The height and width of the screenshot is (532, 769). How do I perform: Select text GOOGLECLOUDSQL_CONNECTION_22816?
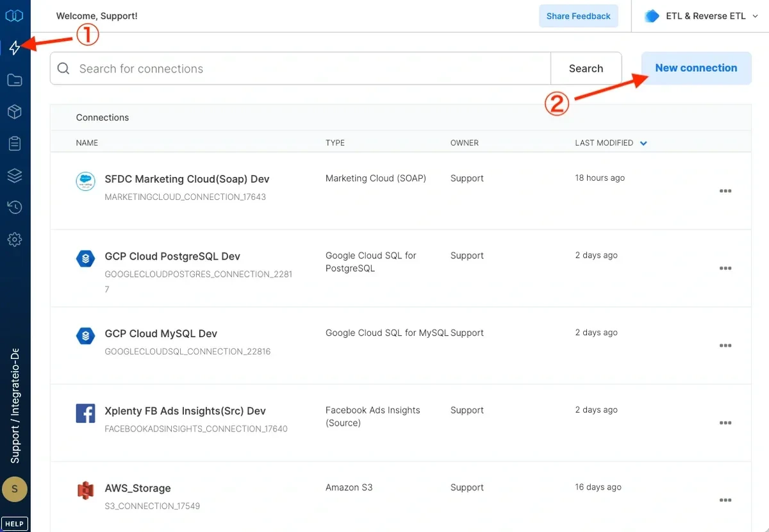188,351
